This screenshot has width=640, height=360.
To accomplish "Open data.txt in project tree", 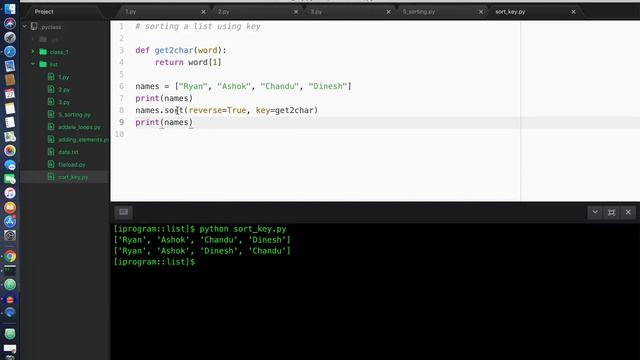I will (68, 152).
